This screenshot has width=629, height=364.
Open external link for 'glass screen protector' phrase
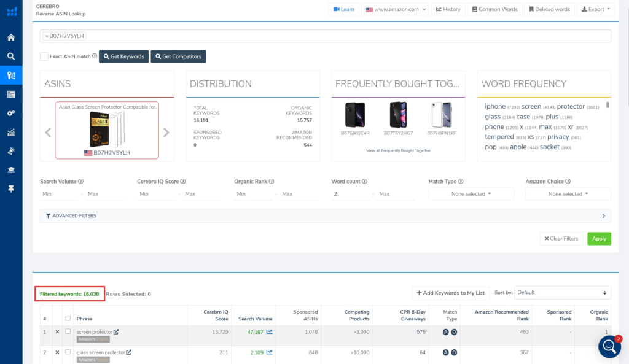tap(129, 352)
